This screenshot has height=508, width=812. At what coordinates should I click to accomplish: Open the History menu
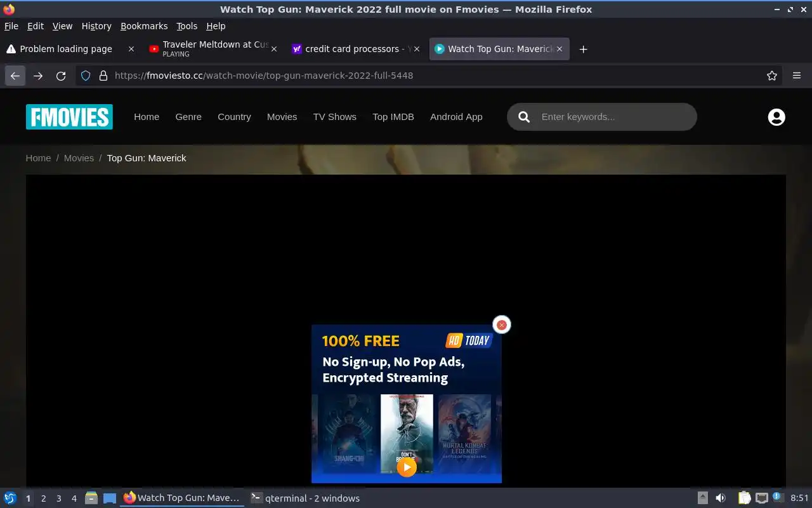pyautogui.click(x=96, y=26)
